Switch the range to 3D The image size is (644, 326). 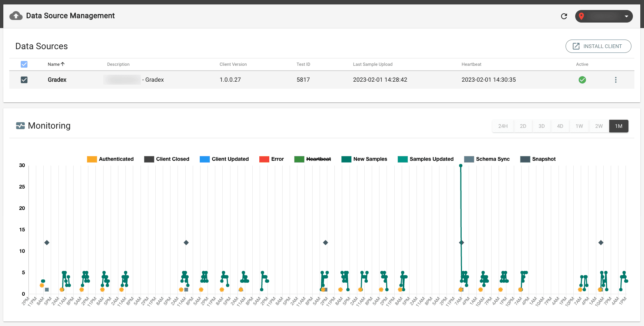click(542, 126)
